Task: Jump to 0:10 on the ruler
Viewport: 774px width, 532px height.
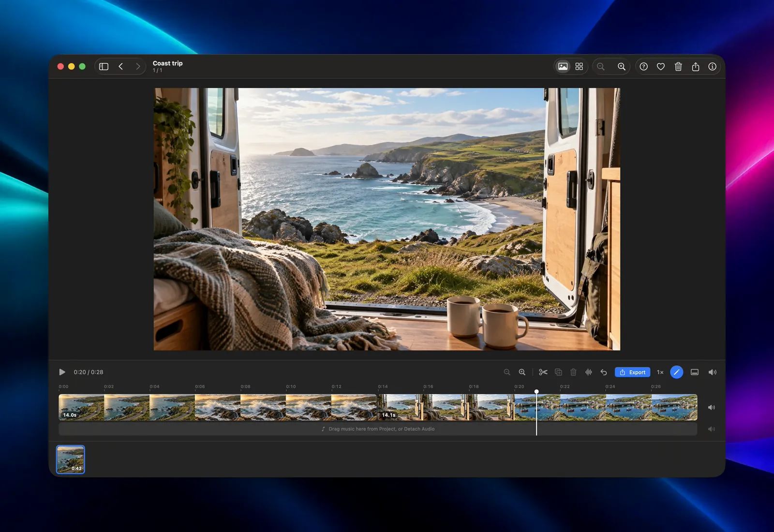Action: (x=291, y=386)
